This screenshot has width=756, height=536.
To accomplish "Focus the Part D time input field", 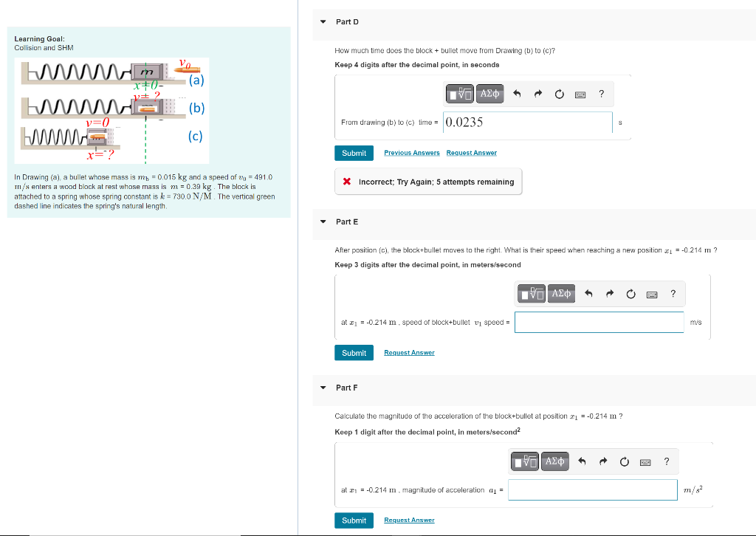I will point(528,123).
